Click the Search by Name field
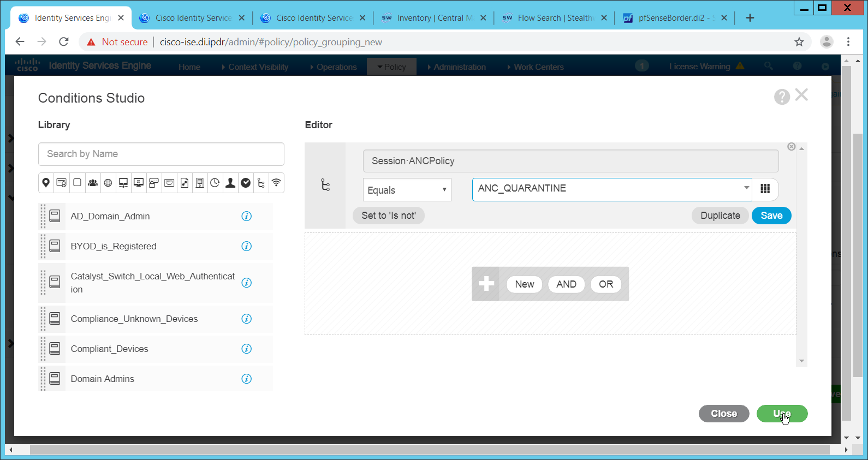The width and height of the screenshot is (868, 460). click(161, 154)
